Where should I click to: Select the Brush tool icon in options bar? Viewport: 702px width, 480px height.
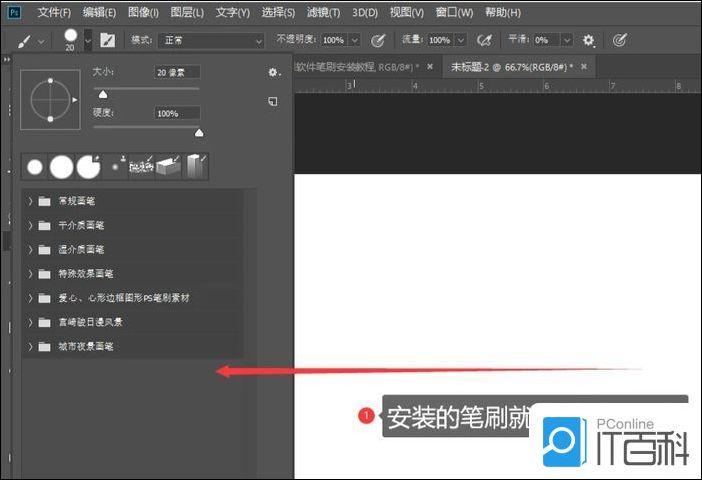pyautogui.click(x=25, y=41)
